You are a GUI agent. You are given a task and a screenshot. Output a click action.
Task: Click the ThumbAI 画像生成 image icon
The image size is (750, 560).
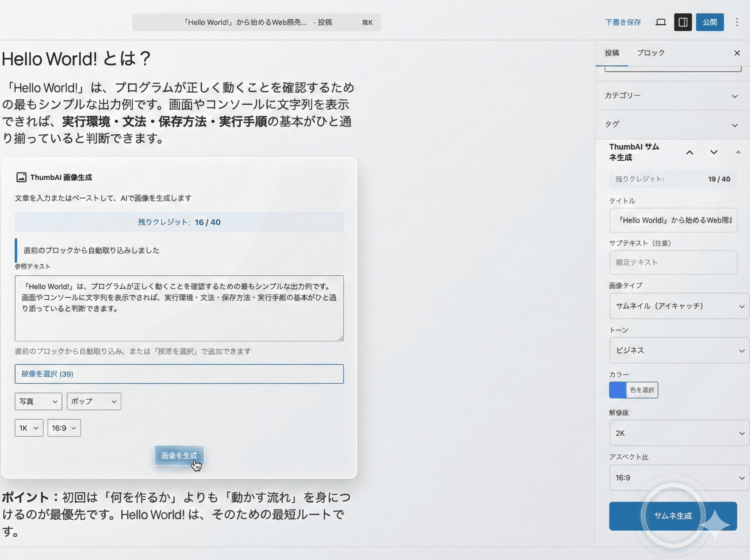pos(21,177)
